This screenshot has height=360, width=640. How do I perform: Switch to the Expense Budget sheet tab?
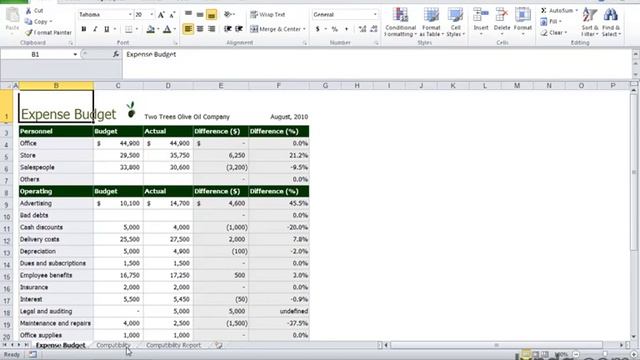point(60,345)
